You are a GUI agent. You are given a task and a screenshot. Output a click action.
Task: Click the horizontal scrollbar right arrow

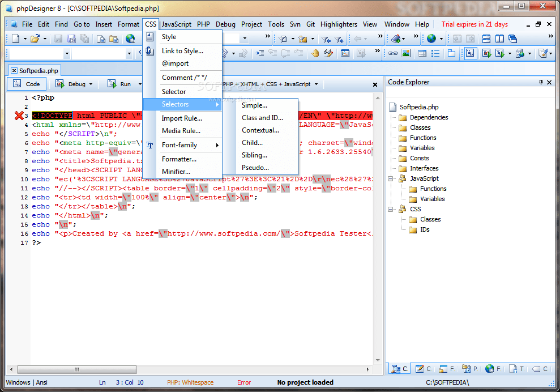(368, 369)
